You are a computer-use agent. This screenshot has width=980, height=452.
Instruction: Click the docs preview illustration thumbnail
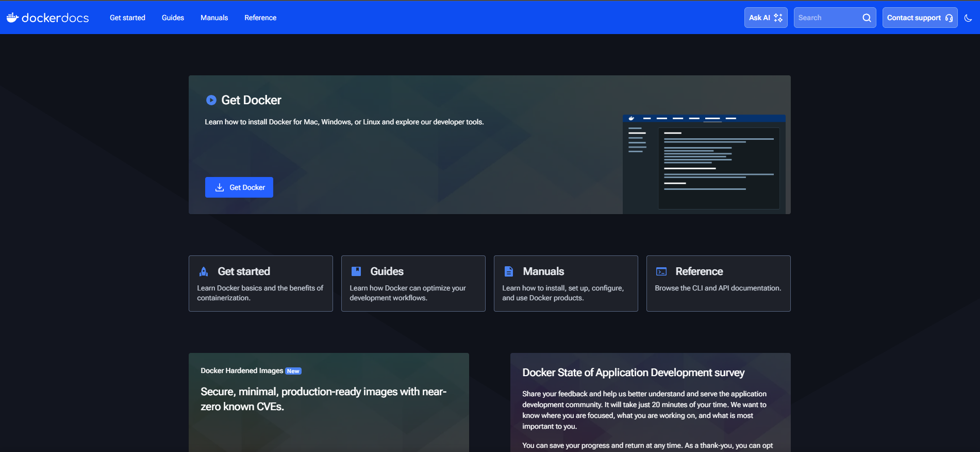click(x=704, y=164)
